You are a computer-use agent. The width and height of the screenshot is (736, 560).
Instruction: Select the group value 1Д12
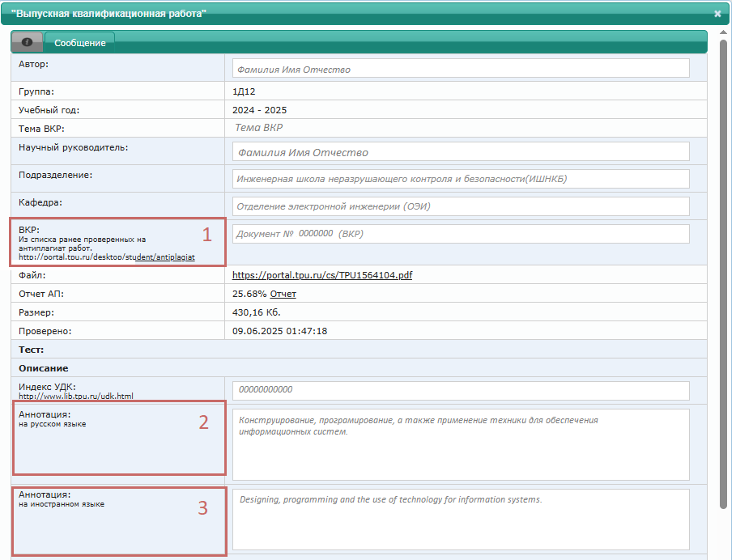click(244, 91)
